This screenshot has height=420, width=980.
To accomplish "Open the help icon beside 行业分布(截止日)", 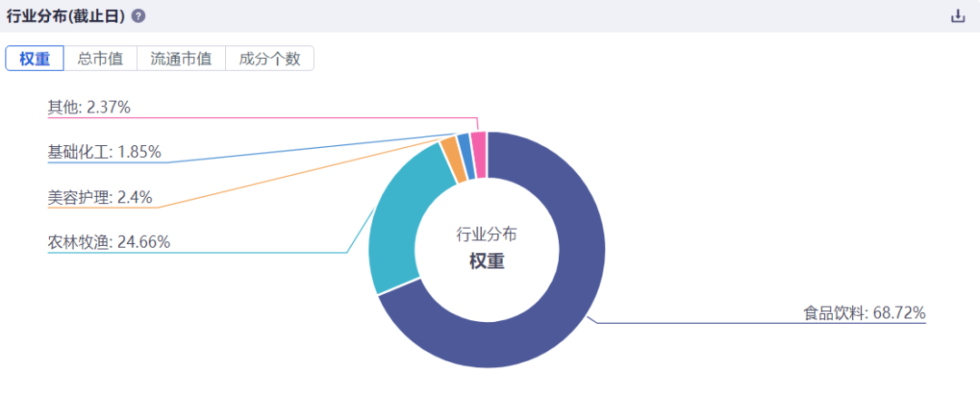I will click(139, 17).
